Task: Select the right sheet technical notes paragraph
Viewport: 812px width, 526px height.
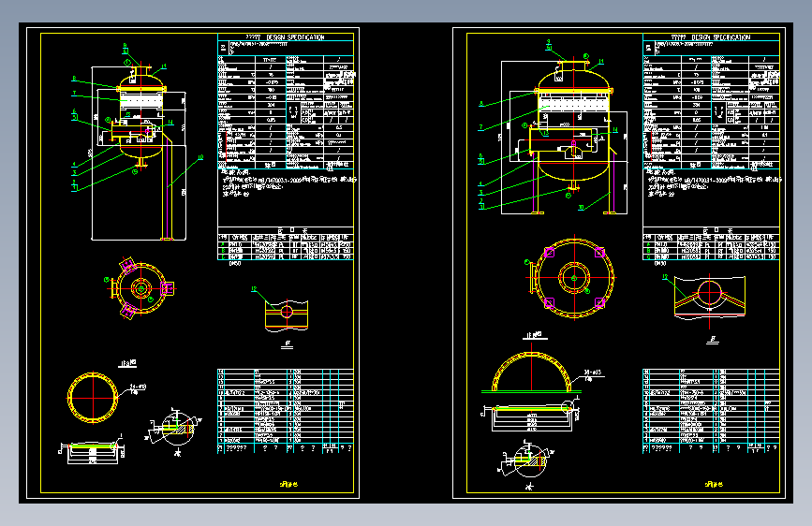Action: (714, 183)
